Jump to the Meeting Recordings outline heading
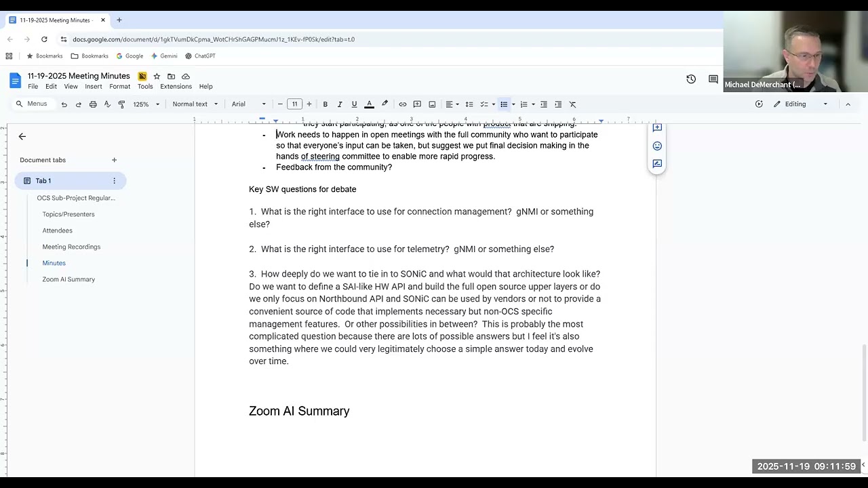 [x=71, y=247]
